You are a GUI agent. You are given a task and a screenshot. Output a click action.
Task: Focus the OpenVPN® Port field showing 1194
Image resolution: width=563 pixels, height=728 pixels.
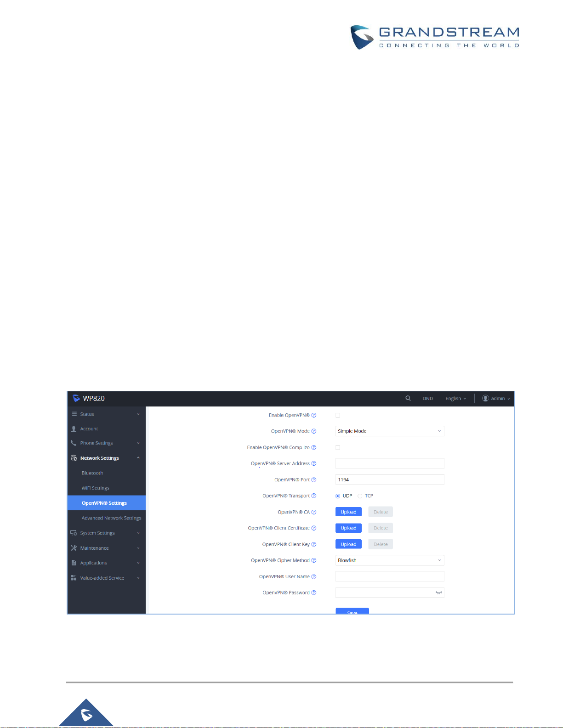pyautogui.click(x=390, y=480)
